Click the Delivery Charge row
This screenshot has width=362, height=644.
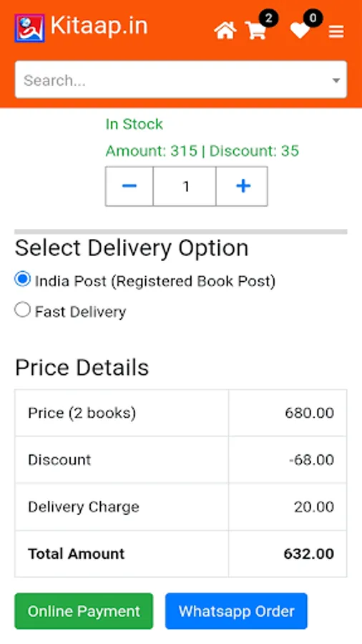click(180, 507)
